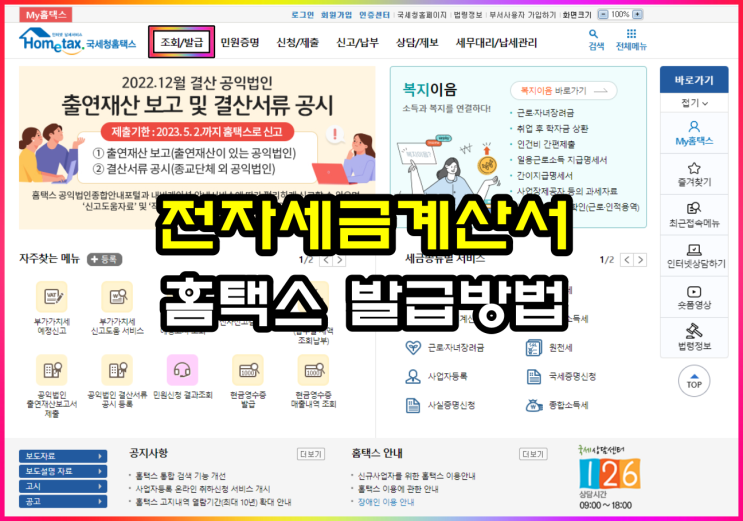
Task: Open the 법령정보 top link
Action: tap(468, 15)
